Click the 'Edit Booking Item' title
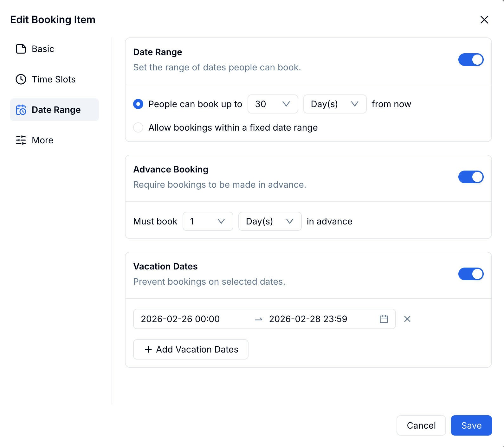Viewport: 504px width, 447px height. (x=53, y=20)
